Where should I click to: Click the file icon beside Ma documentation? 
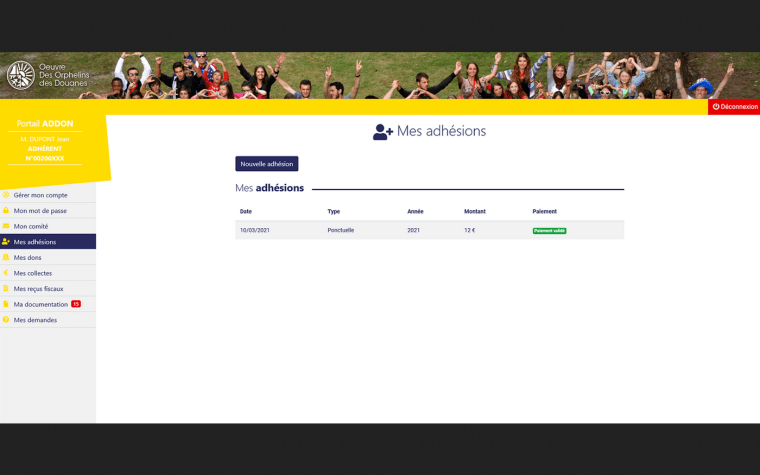6,304
